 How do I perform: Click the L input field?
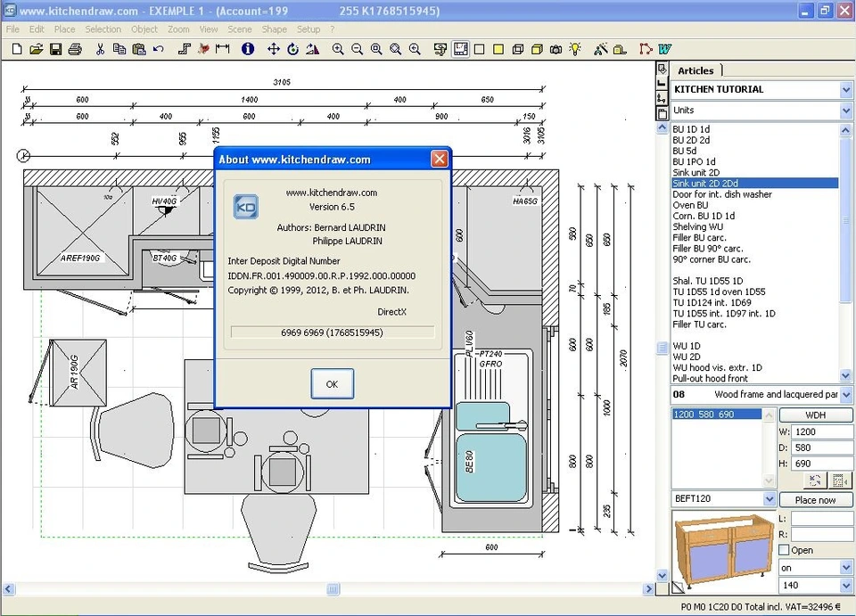823,518
